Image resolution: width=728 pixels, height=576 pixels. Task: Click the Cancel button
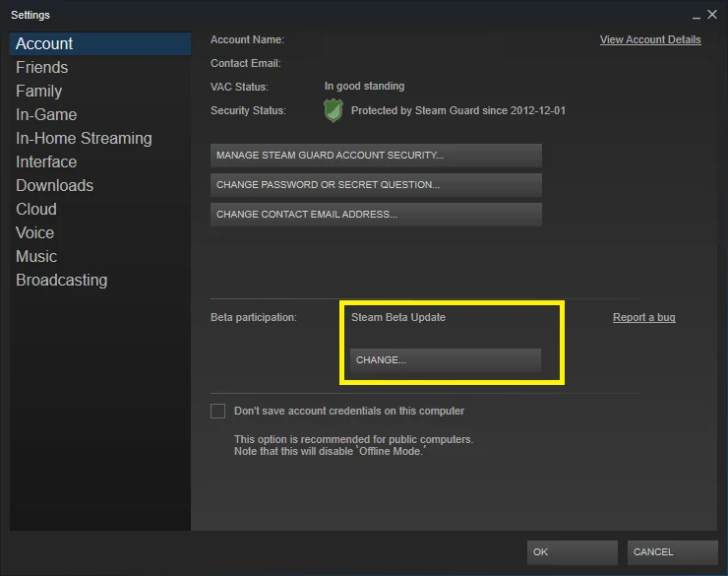tap(672, 552)
